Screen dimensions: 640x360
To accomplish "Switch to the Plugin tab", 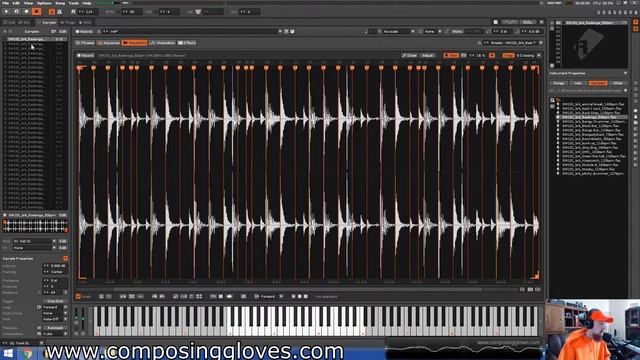I will tap(68, 22).
